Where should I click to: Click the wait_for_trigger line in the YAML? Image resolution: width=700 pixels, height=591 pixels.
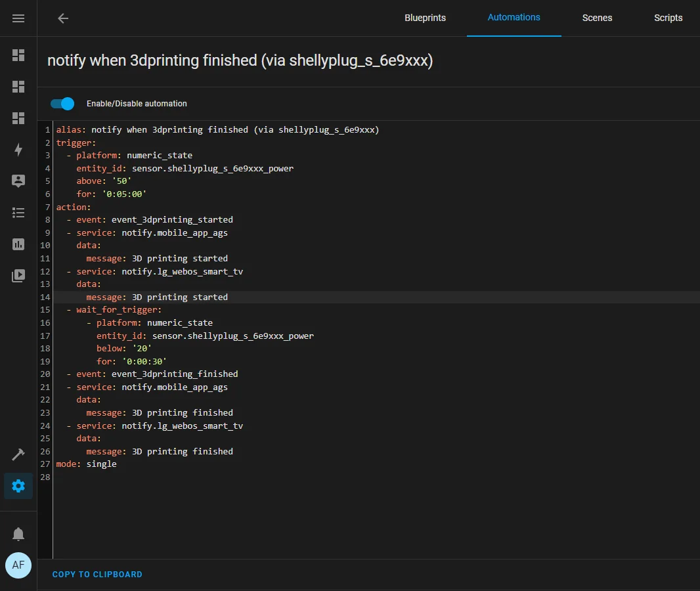pyautogui.click(x=118, y=310)
